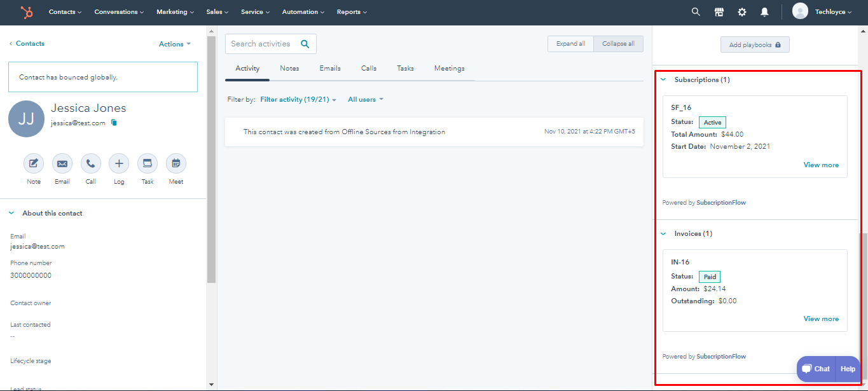868x391 pixels.
Task: Open the All users dropdown
Action: (x=365, y=99)
